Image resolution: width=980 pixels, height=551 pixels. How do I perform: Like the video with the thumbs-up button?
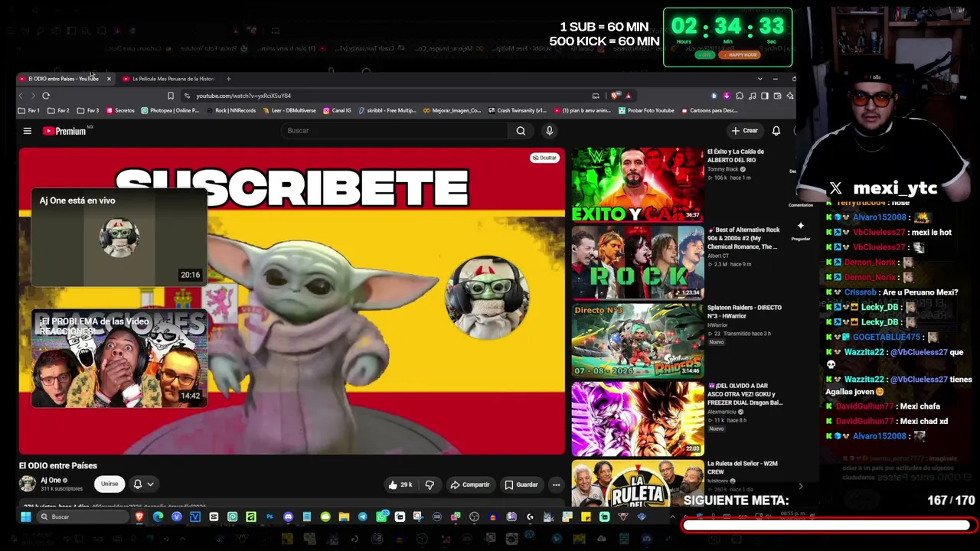400,484
